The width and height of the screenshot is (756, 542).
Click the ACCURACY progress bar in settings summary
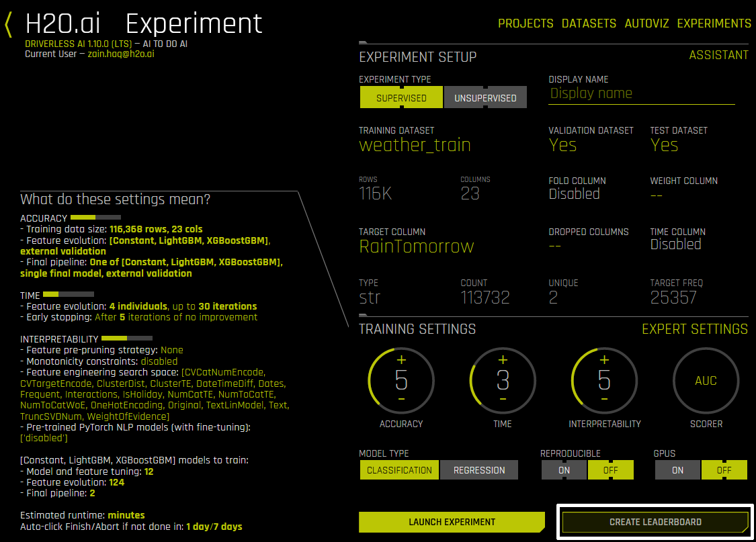tap(95, 218)
